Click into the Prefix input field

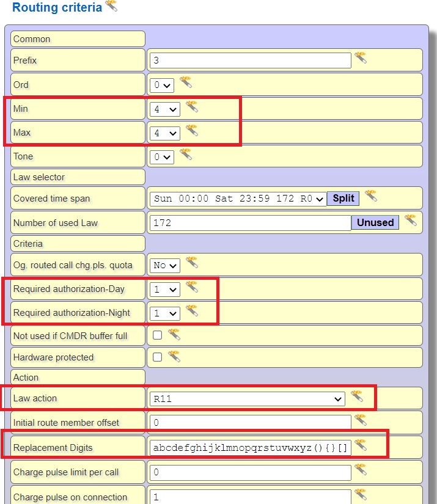click(250, 60)
